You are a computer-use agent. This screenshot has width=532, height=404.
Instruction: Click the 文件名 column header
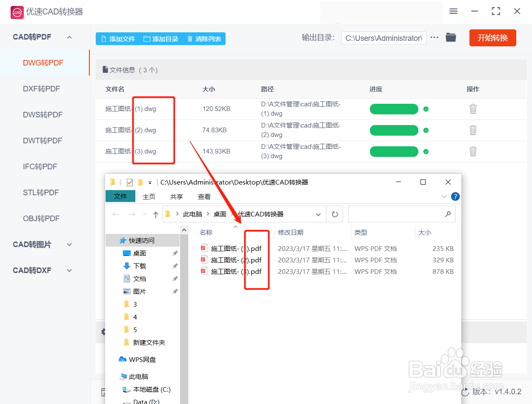tap(115, 89)
